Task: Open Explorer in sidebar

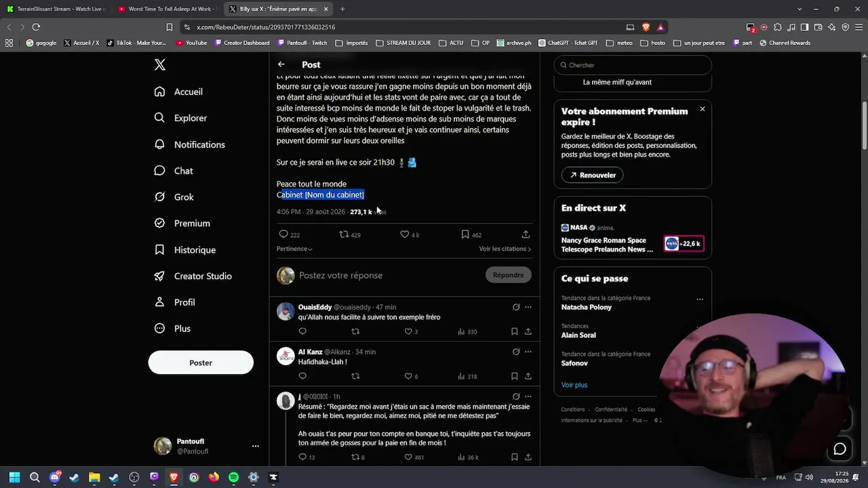Action: click(x=181, y=118)
